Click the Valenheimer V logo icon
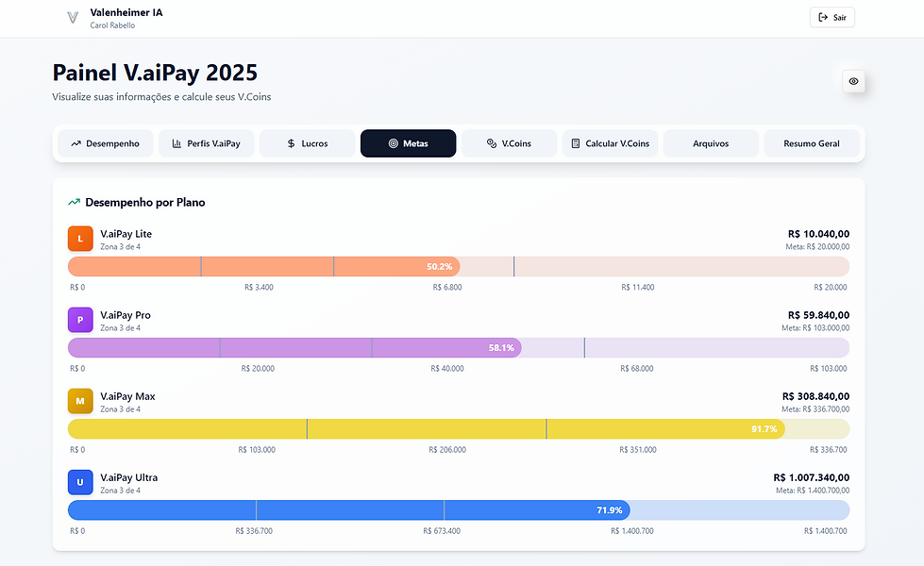This screenshot has height=566, width=924. pyautogui.click(x=73, y=18)
